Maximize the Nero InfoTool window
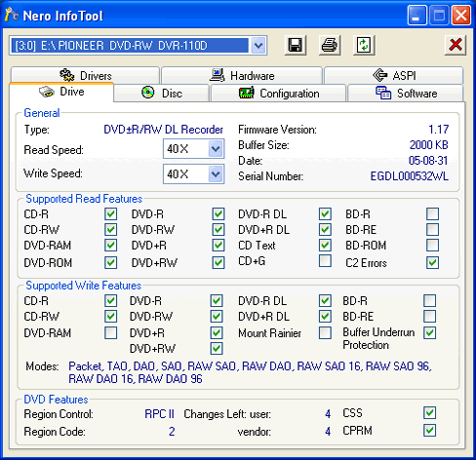Screen dimensions: 476x460 (x=439, y=16)
